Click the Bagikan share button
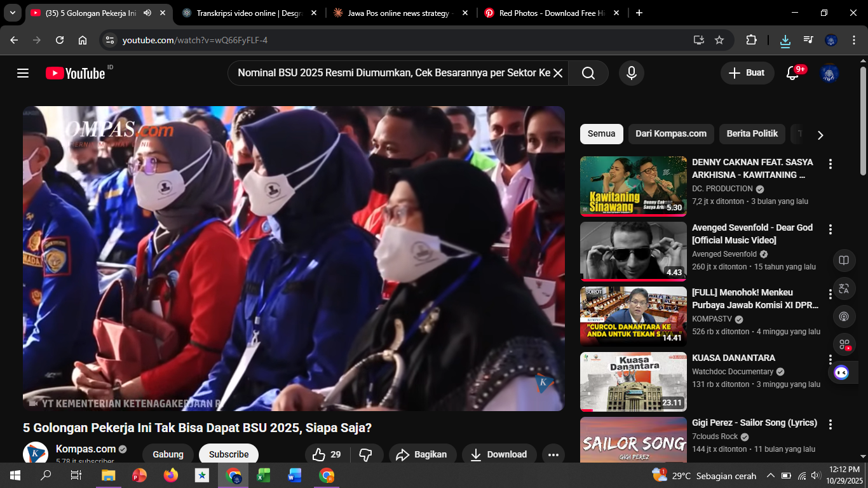The width and height of the screenshot is (868, 488). point(423,454)
